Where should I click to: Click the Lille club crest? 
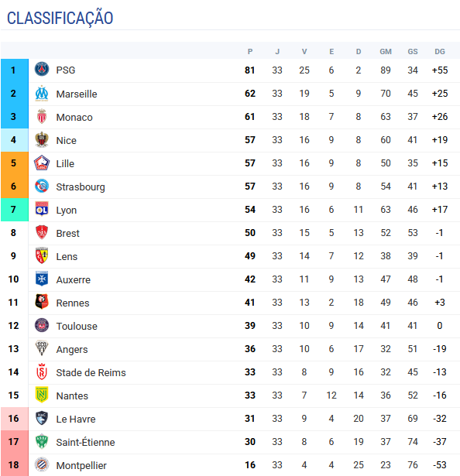pos(42,163)
